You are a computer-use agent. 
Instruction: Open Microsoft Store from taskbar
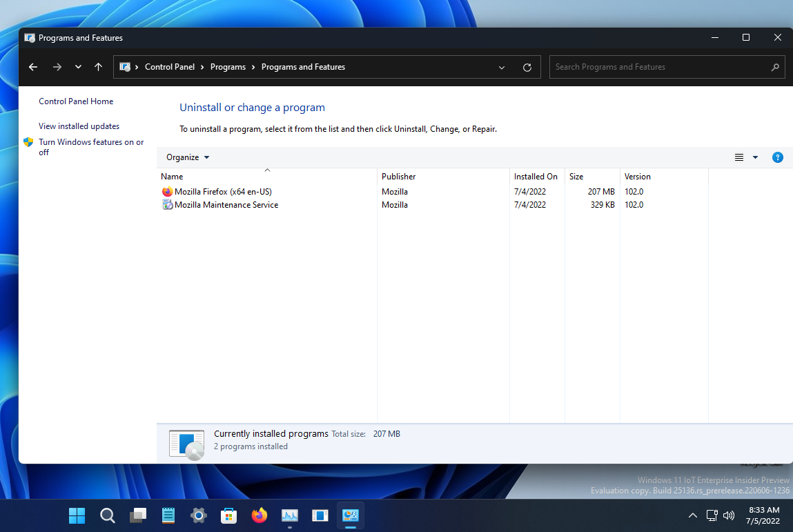[228, 515]
